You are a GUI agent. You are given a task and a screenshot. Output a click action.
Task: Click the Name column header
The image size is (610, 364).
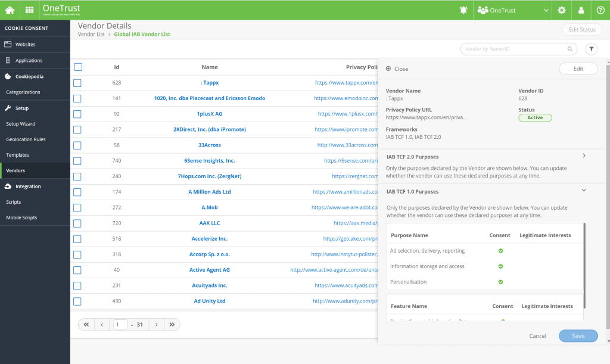(x=210, y=67)
